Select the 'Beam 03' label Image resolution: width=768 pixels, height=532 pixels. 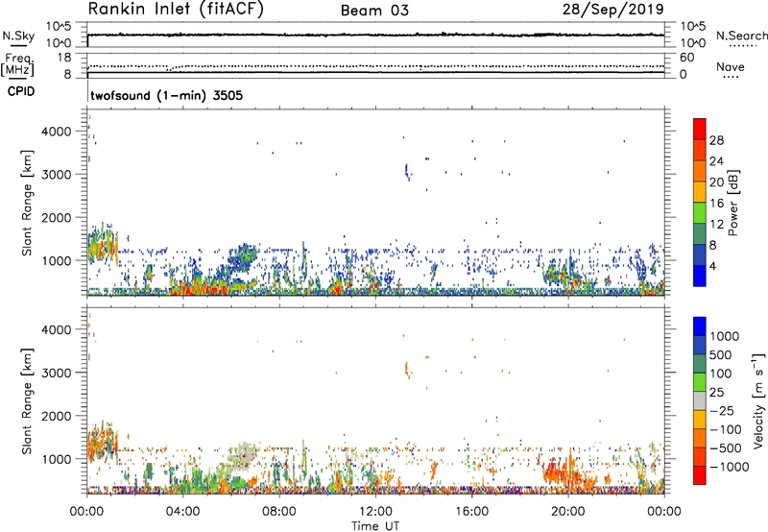coord(374,11)
